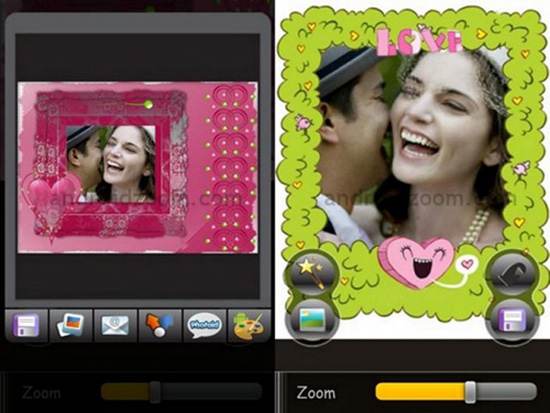Click the email envelope icon
The height and width of the screenshot is (413, 550).
[115, 325]
